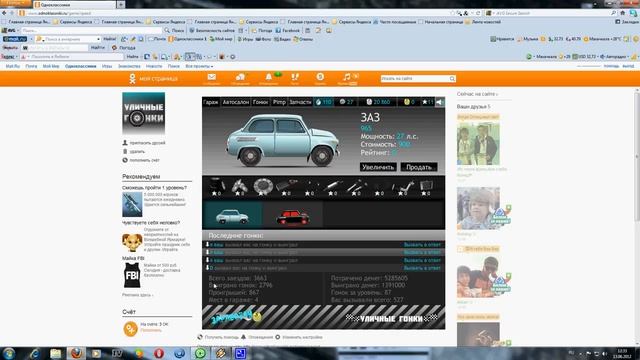Open the ratings icon in orange header

pyautogui.click(x=320, y=78)
